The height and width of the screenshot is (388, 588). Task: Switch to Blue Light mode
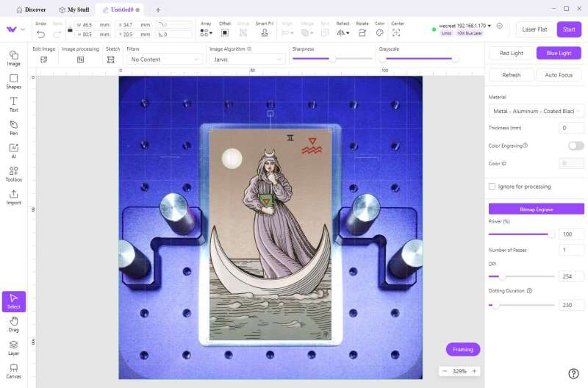point(559,53)
